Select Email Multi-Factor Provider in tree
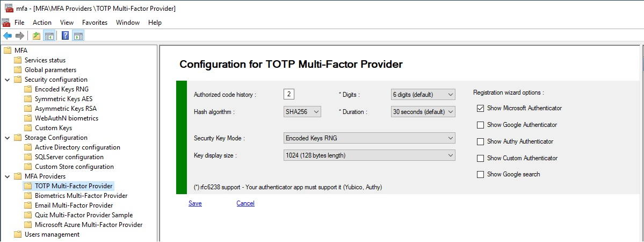Viewport: 644px width, 242px height. click(x=74, y=205)
